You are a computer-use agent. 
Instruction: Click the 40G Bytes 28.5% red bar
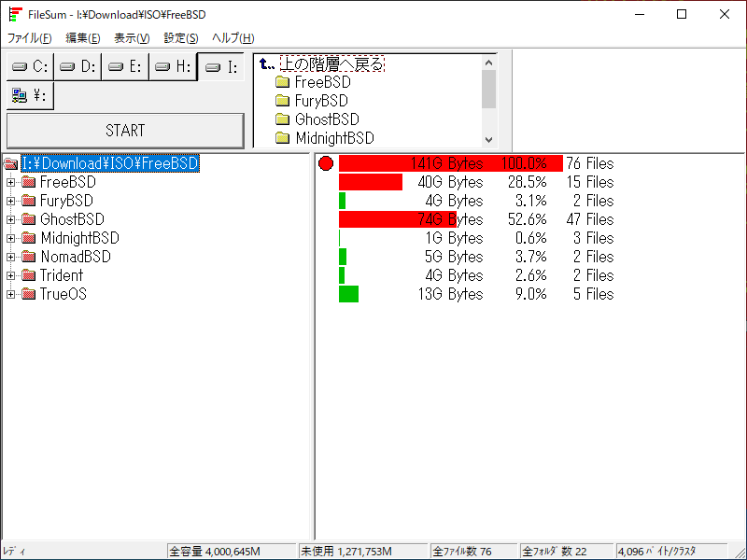pyautogui.click(x=371, y=182)
